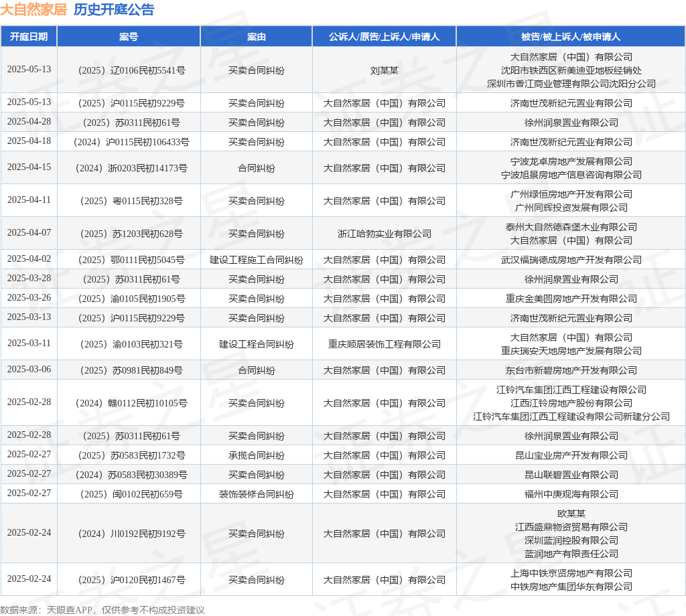Screen dimensions: 686x616
Task: Click the 案由 column header
Action: [x=257, y=37]
